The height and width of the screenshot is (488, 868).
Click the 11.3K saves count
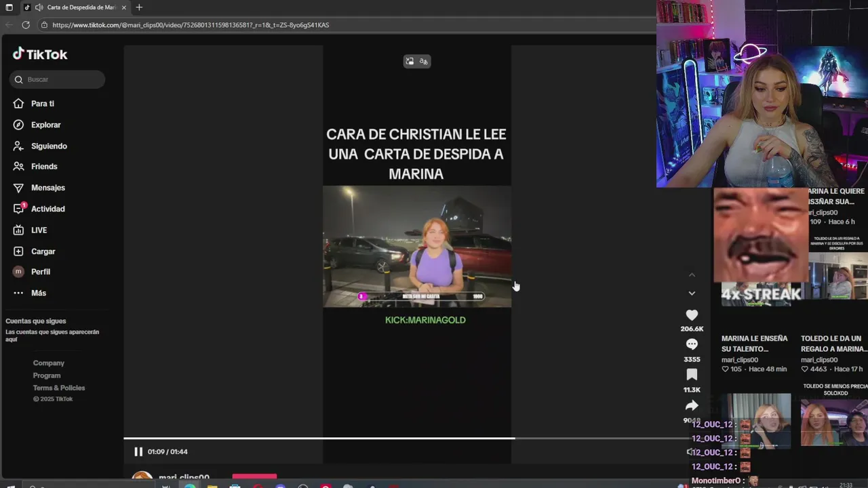coord(692,390)
